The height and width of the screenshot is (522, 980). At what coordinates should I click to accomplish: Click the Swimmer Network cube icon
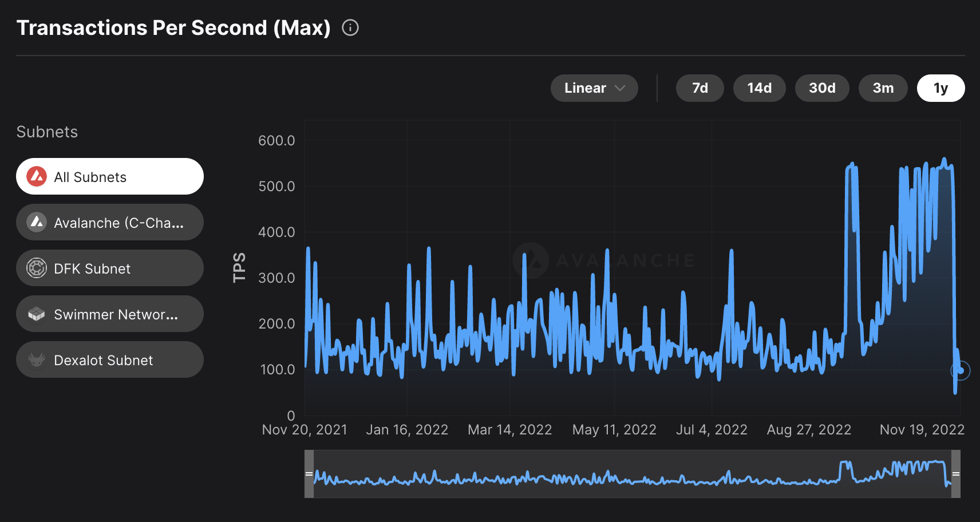37,314
